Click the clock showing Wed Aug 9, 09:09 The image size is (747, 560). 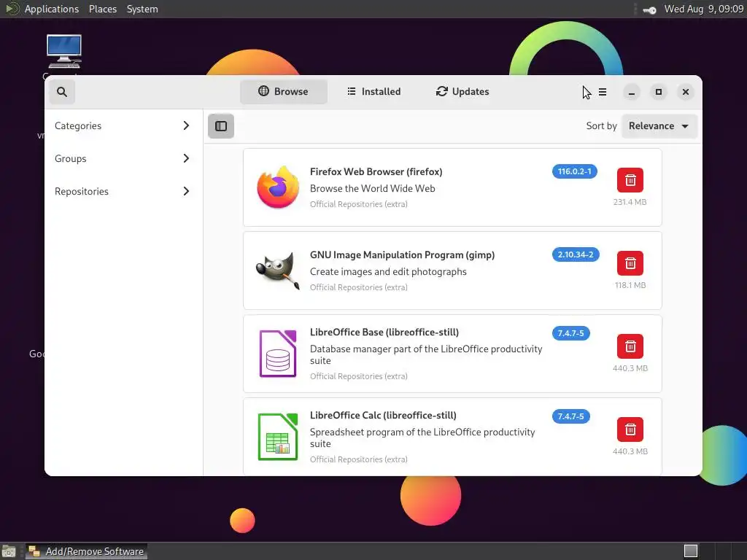(x=704, y=9)
